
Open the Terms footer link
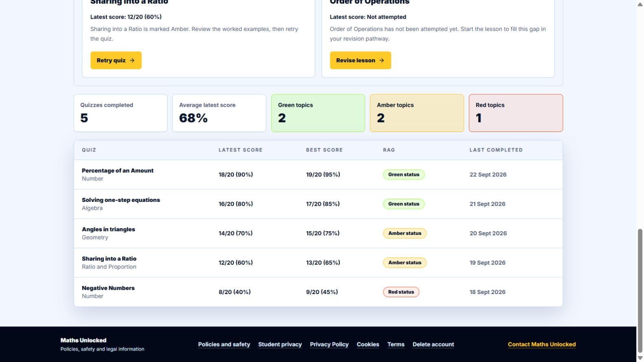[396, 344]
